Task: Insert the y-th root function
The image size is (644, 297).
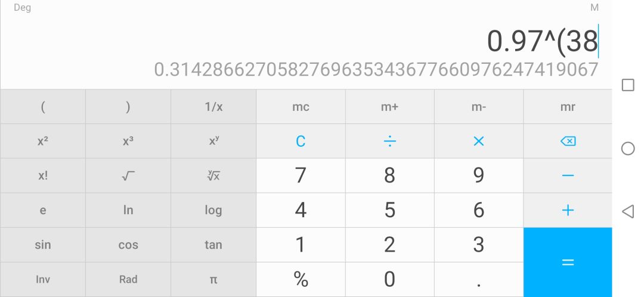Action: click(x=213, y=176)
